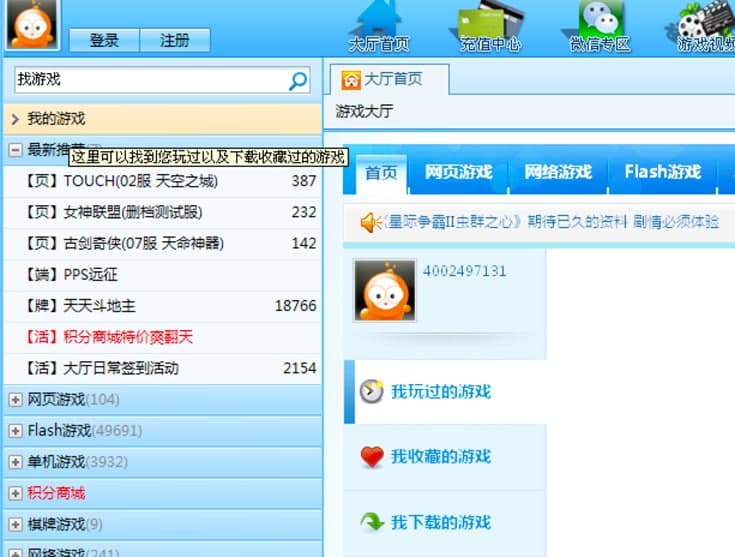Screen dimensions: 735x557
Task: Click the 注册 button
Action: 175,40
